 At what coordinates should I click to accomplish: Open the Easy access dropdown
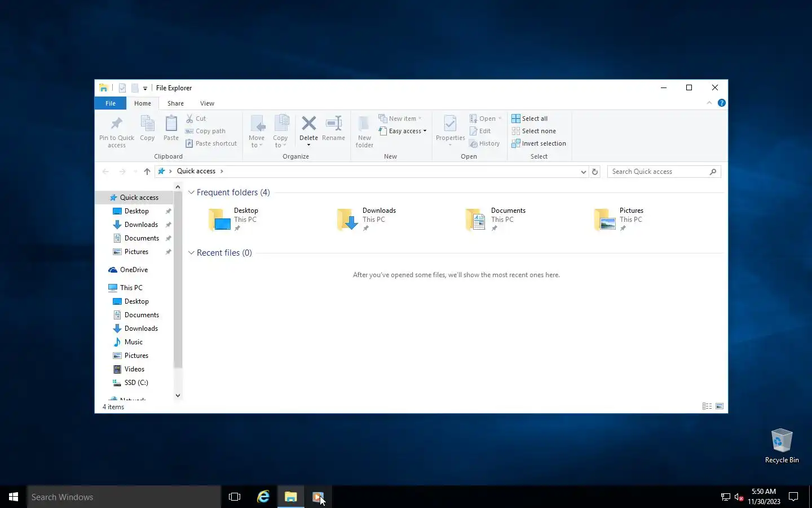point(403,131)
